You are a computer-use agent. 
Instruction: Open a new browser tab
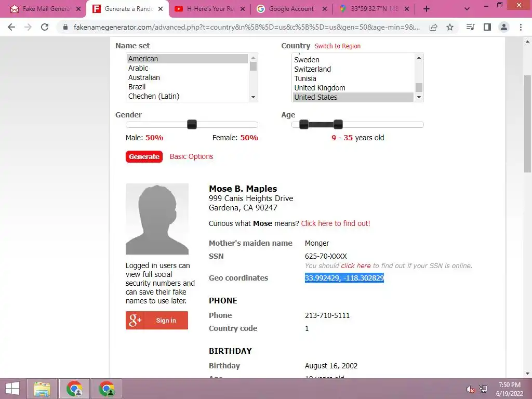[x=427, y=9]
